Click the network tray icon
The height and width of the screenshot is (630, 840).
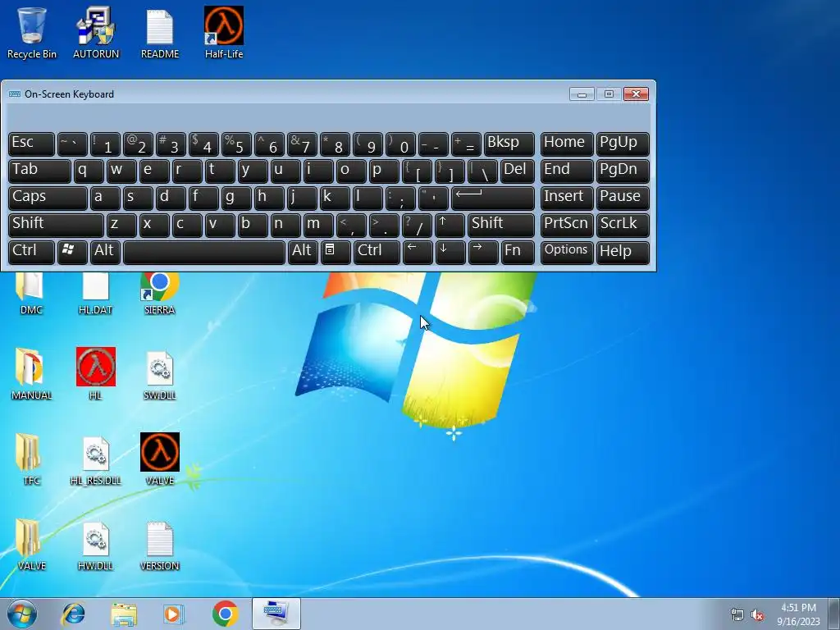point(737,615)
